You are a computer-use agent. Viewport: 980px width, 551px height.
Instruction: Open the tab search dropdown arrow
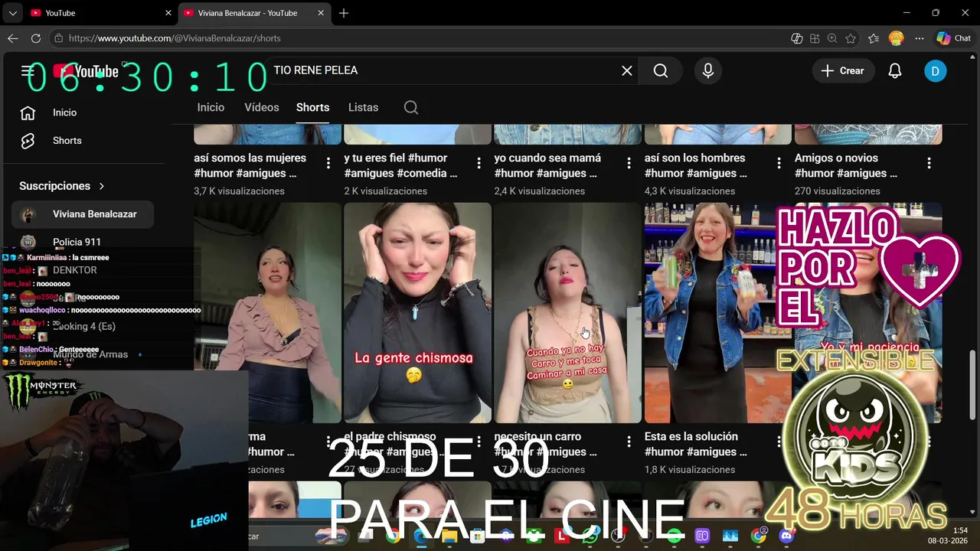tap(12, 13)
